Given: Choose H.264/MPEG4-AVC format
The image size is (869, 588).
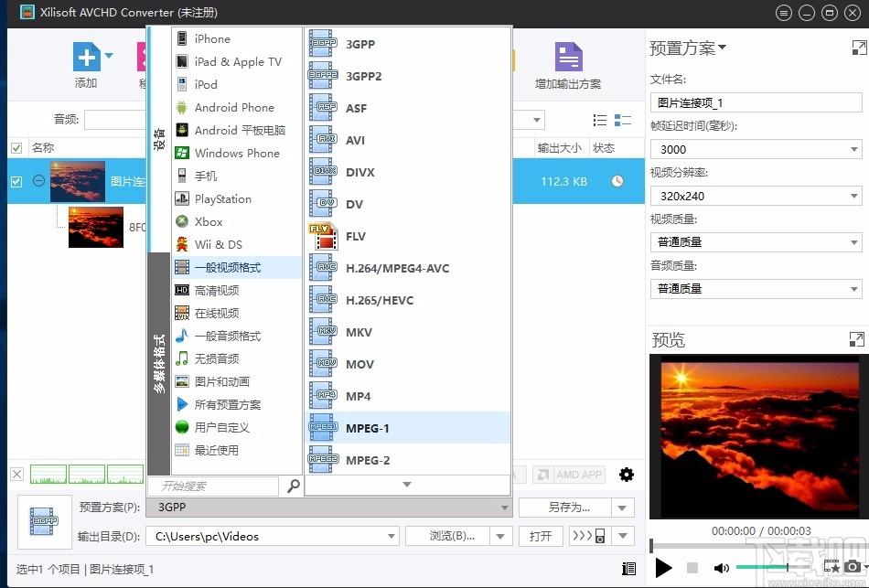Looking at the screenshot, I should (407, 268).
